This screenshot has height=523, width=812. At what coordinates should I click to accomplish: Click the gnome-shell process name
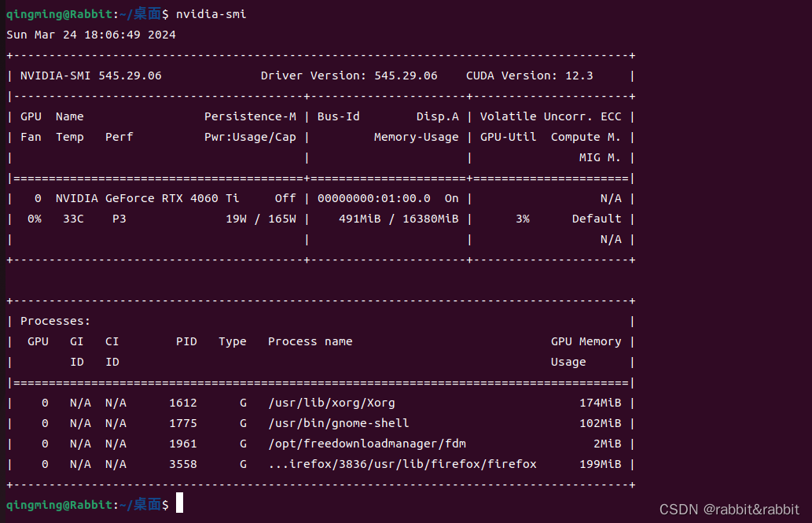(x=340, y=422)
